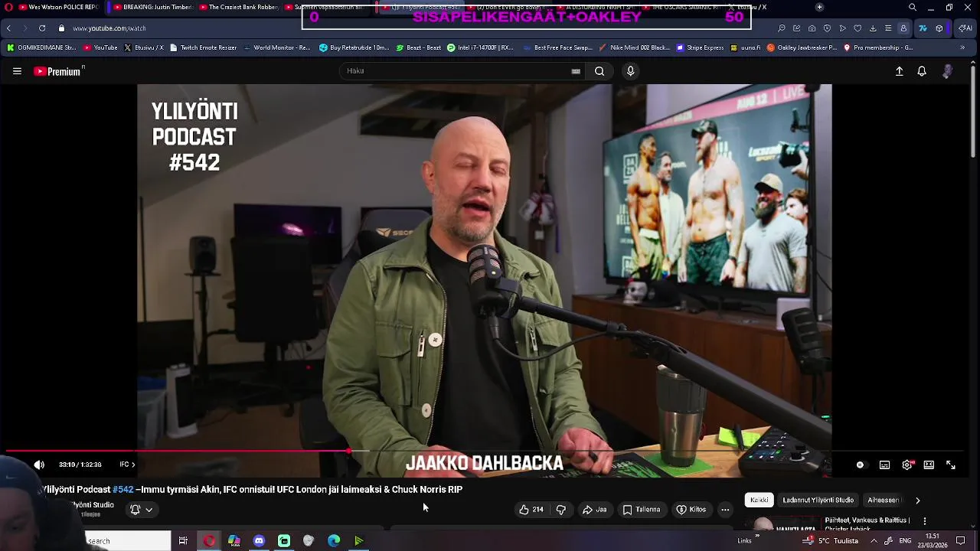Open the IFC chapter selector
980x551 pixels.
pyautogui.click(x=127, y=465)
